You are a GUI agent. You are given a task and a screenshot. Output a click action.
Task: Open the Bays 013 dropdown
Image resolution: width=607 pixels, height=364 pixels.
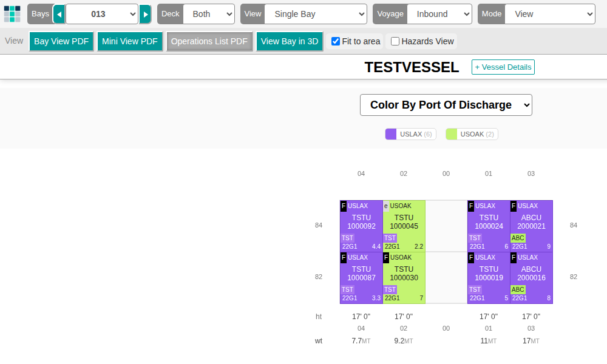[102, 15]
